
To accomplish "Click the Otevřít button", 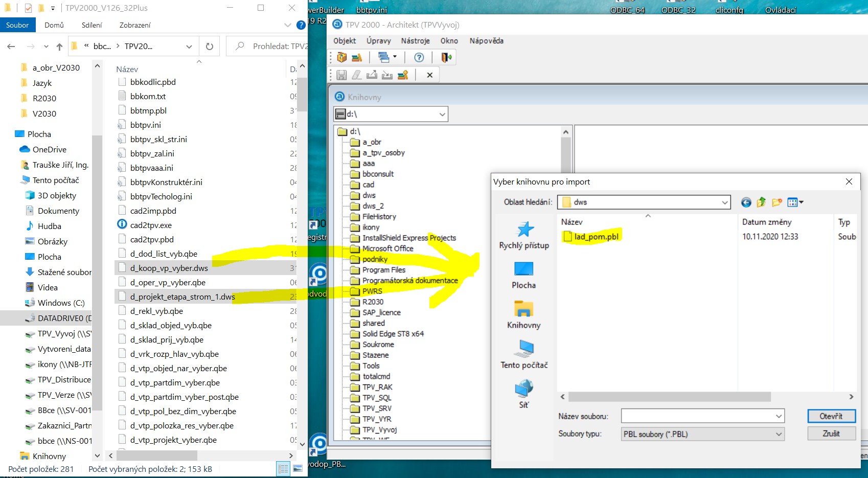I will click(x=831, y=416).
